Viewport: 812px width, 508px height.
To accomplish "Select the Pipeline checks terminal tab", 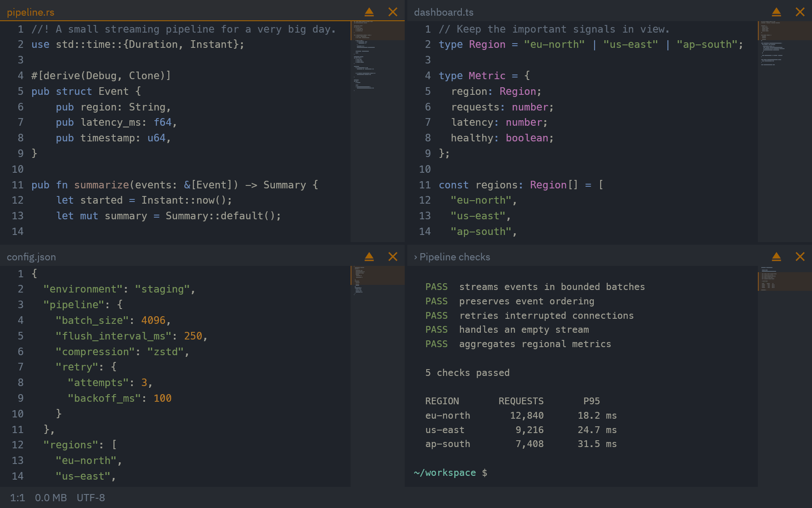I will coord(452,257).
